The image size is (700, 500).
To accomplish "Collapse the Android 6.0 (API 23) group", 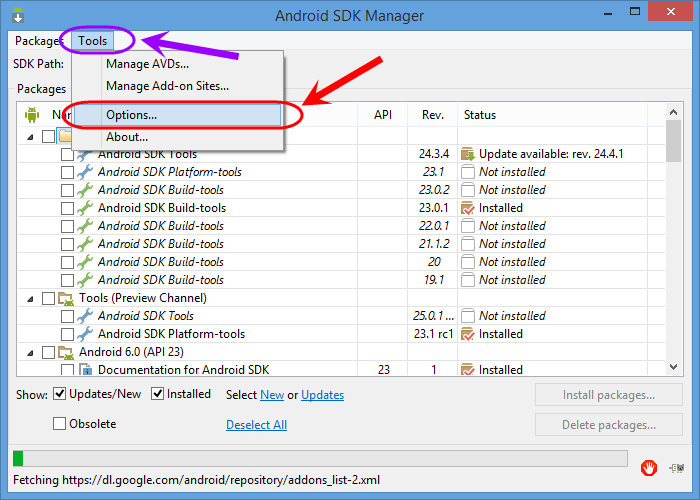I will click(x=30, y=353).
